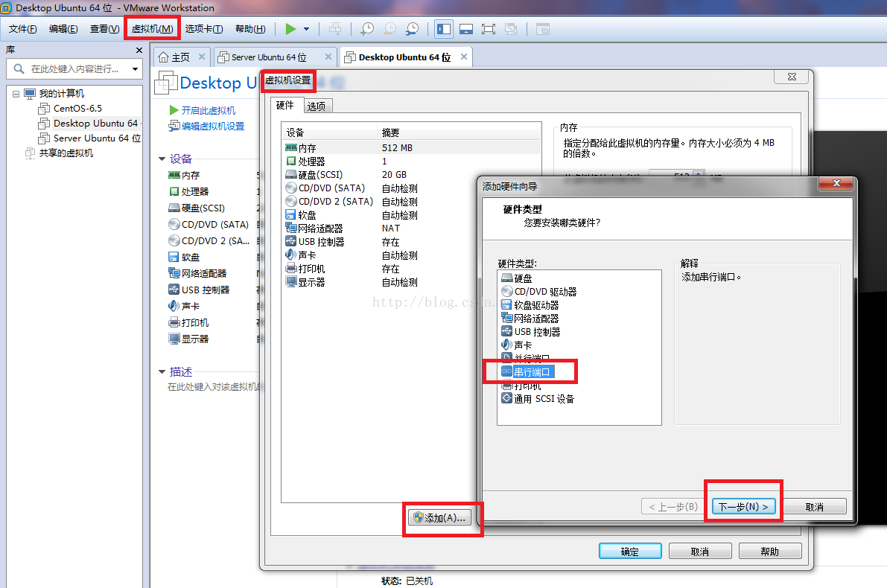Choose USB 控制器 in the wizard hardware list
The width and height of the screenshot is (887, 588).
[531, 332]
